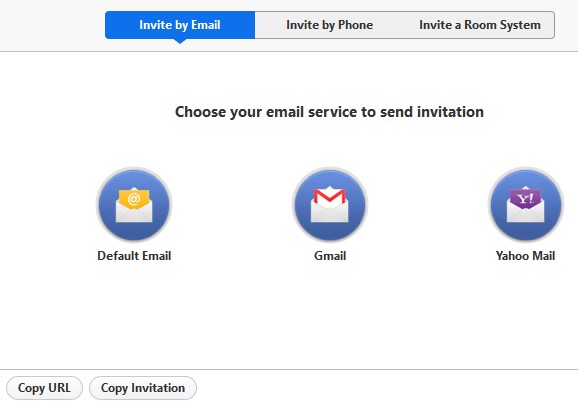Click the blue pointer under Invite by Email

pos(180,41)
